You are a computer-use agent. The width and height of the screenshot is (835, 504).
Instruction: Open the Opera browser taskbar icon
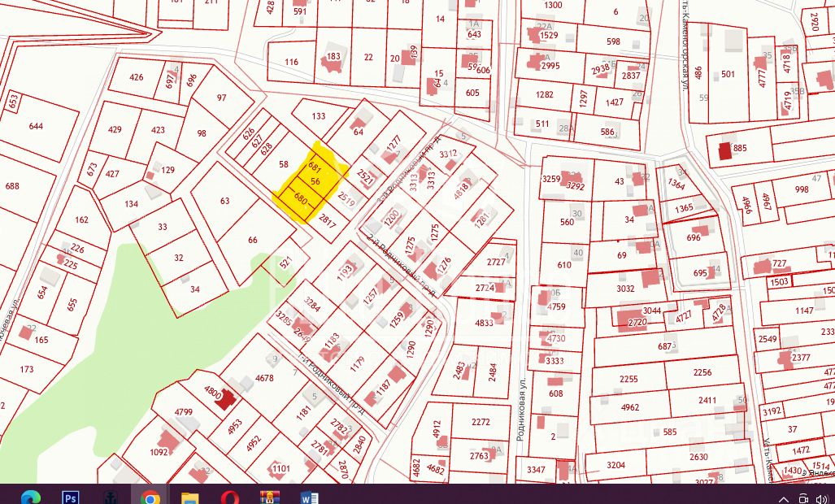coord(230,497)
